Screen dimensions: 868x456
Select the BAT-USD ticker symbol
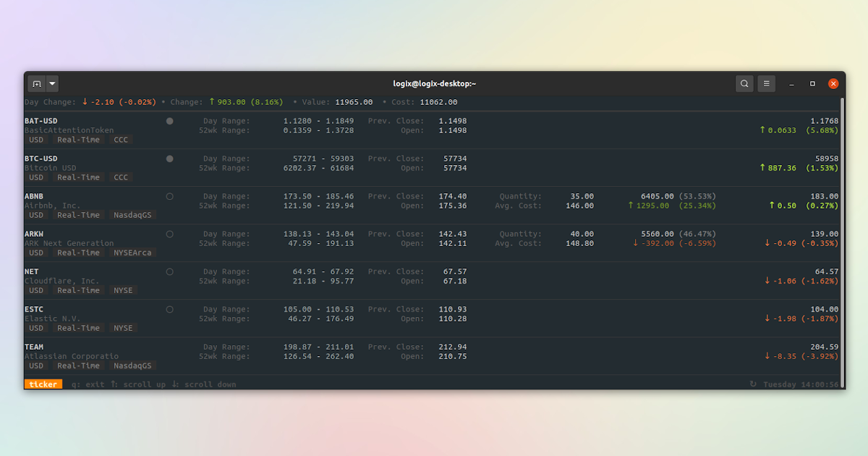41,121
